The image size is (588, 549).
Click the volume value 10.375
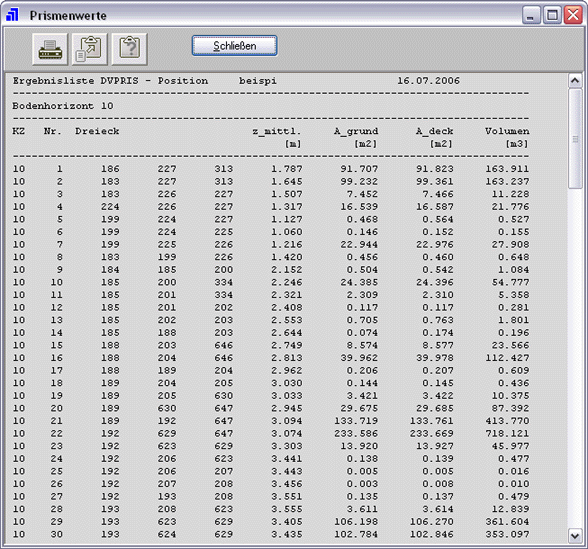(510, 396)
